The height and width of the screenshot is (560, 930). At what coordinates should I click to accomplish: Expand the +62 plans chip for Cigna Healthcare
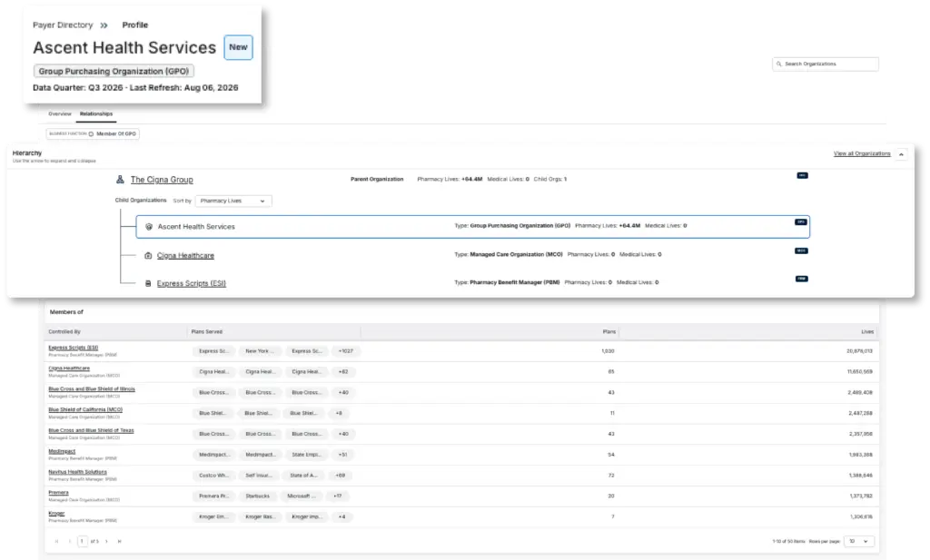(x=342, y=371)
